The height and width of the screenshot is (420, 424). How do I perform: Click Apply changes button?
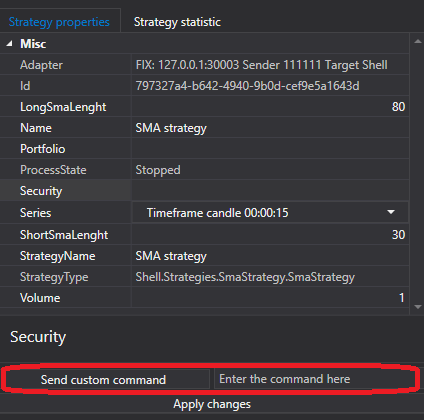[x=212, y=404]
